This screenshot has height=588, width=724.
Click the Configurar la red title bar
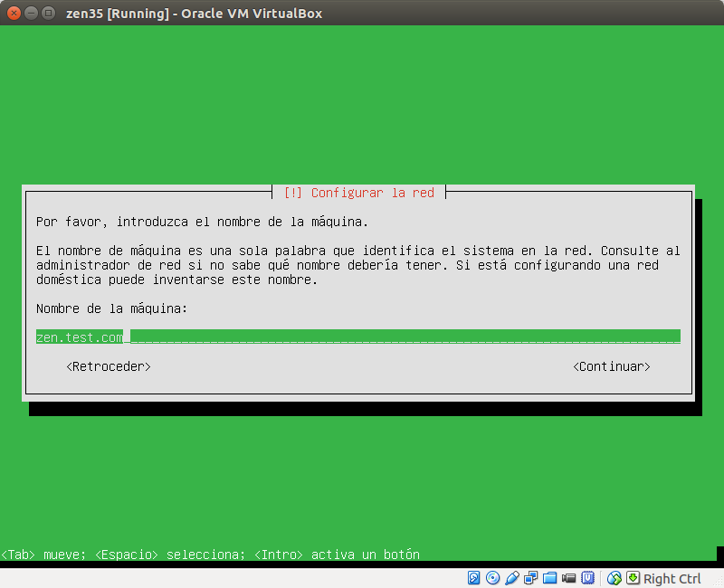click(360, 192)
